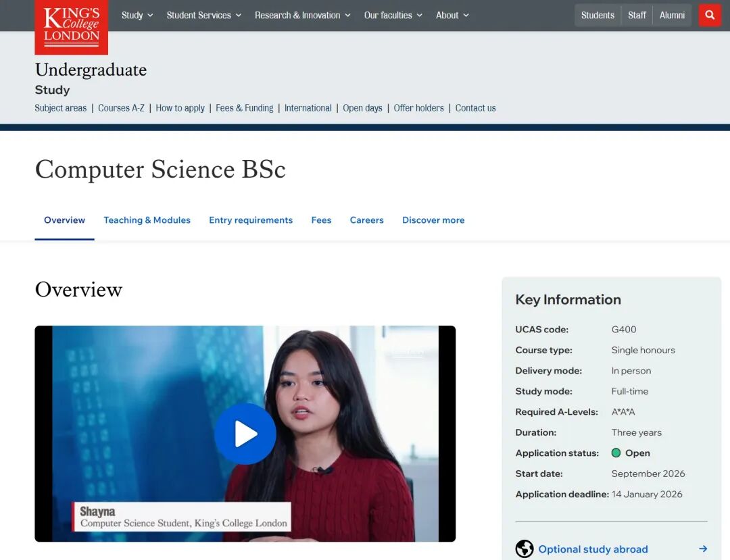Open the International link
Image resolution: width=730 pixels, height=560 pixels.
click(308, 108)
